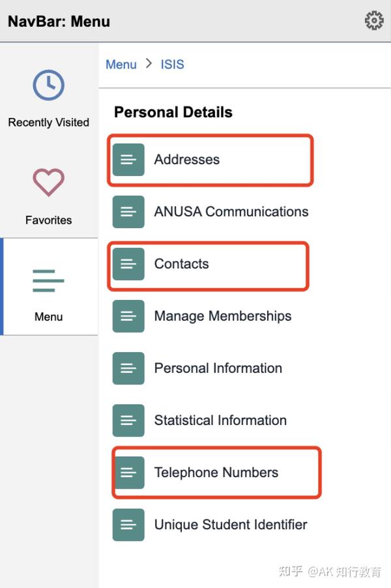Click the icon next to Telephone Numbers
This screenshot has height=588, width=391.
128,472
